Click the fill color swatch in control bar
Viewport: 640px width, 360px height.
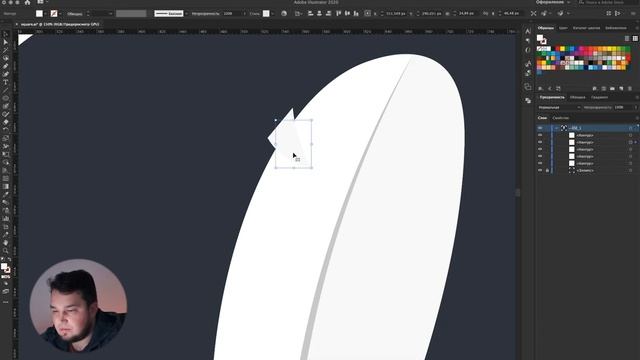pyautogui.click(x=39, y=13)
